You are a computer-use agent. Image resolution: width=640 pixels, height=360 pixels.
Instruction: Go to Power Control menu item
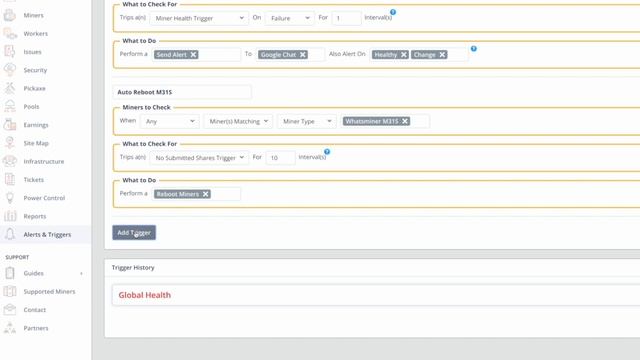(x=44, y=198)
